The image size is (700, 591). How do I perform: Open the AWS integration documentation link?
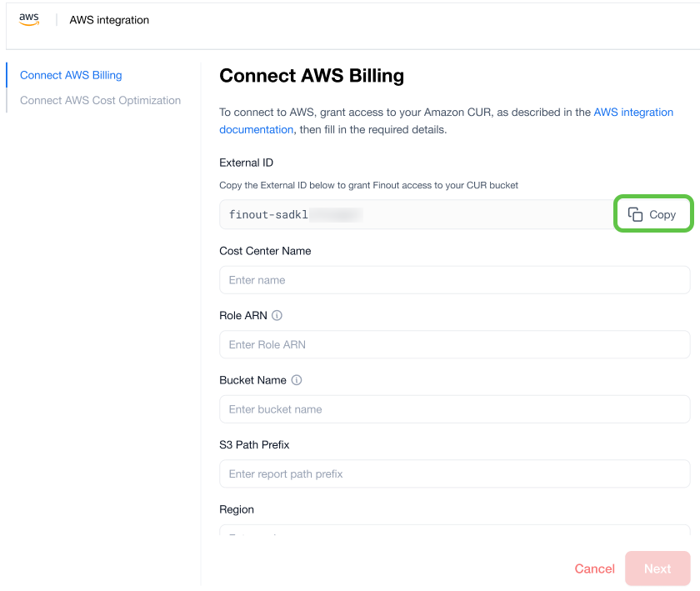(632, 113)
